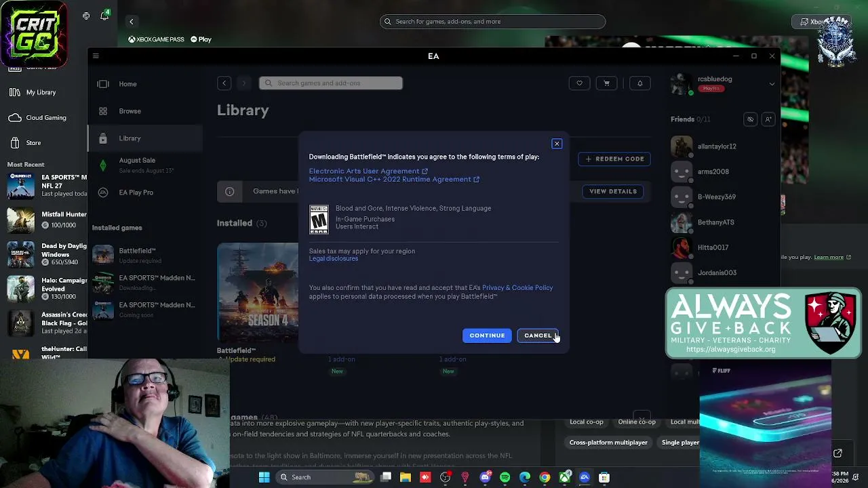Open EA Play Pro sidebar item
The height and width of the screenshot is (488, 868).
[145, 192]
